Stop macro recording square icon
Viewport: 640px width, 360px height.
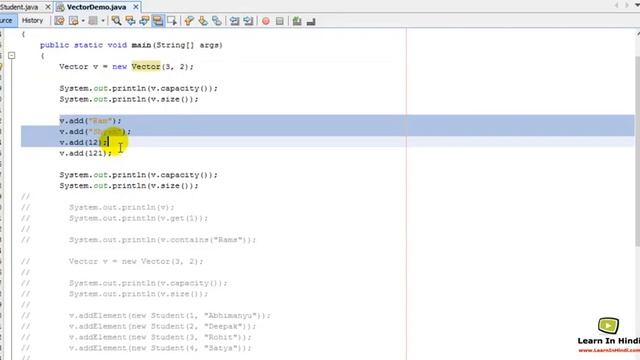(280, 21)
